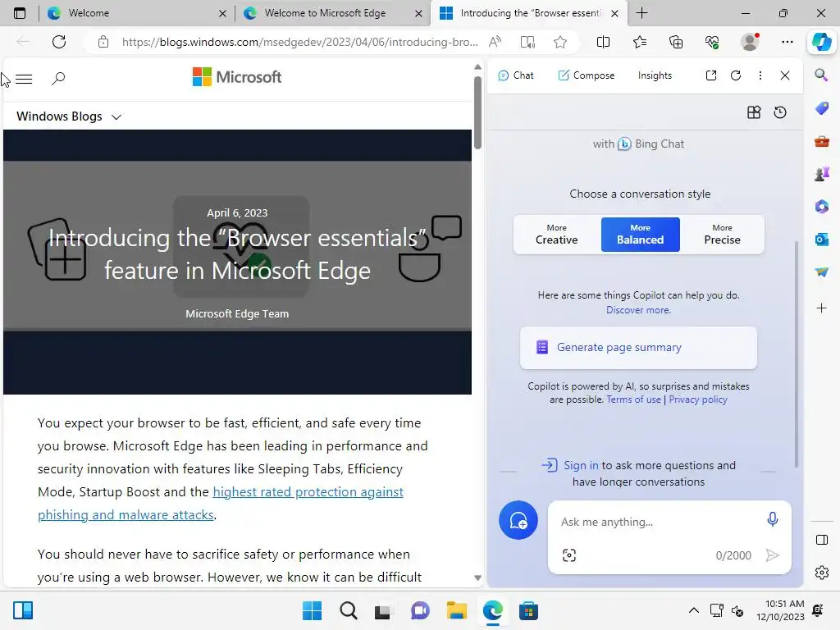Image resolution: width=840 pixels, height=630 pixels.
Task: Open the page hamburger menu
Action: click(x=24, y=80)
